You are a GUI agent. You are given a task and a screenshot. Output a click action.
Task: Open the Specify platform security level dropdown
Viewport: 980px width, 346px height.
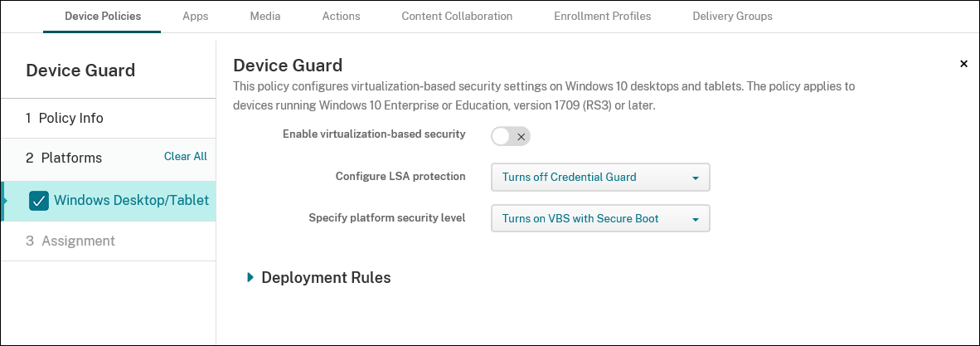click(599, 219)
